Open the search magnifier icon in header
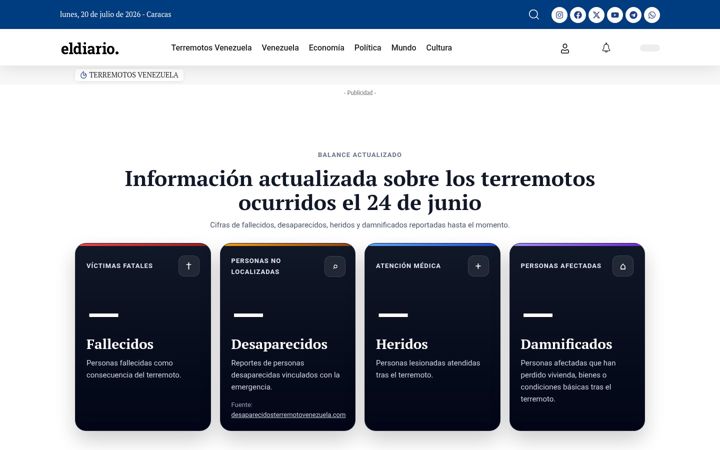 [x=534, y=15]
